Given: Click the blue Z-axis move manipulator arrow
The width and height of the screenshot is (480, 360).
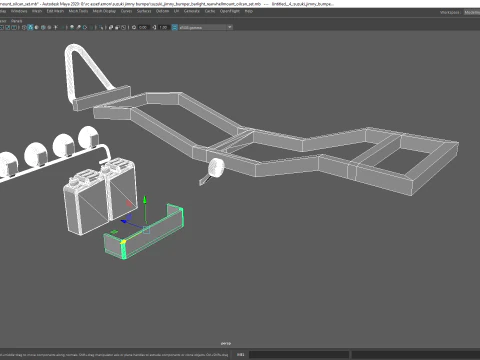Looking at the screenshot, I should [x=124, y=221].
